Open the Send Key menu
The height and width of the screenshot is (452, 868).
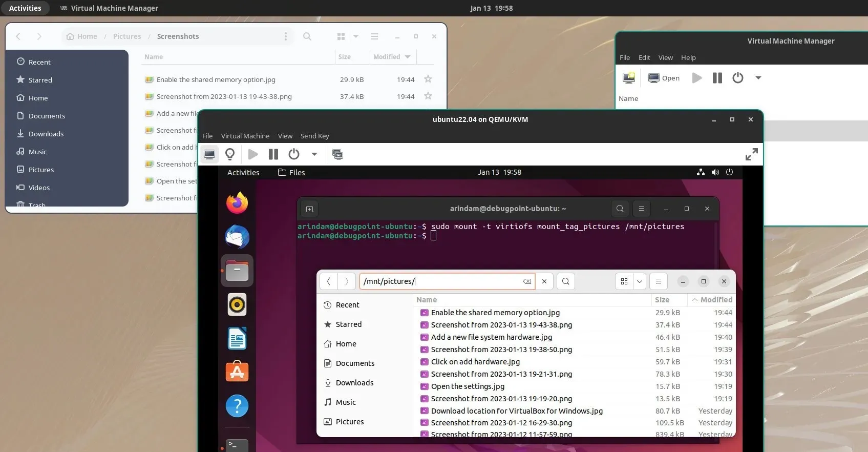pos(314,136)
